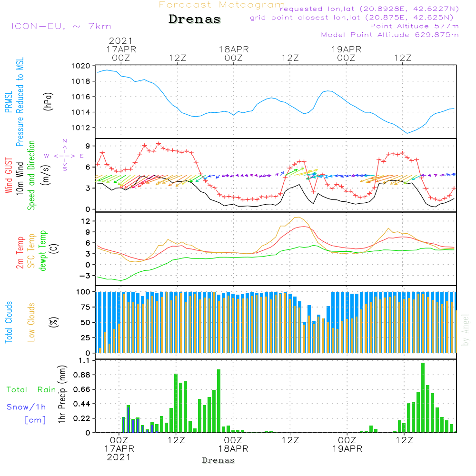Image resolution: width=476 pixels, height=476 pixels.
Task: Select the '0.44' precipitation axis value
Action: coord(82,404)
